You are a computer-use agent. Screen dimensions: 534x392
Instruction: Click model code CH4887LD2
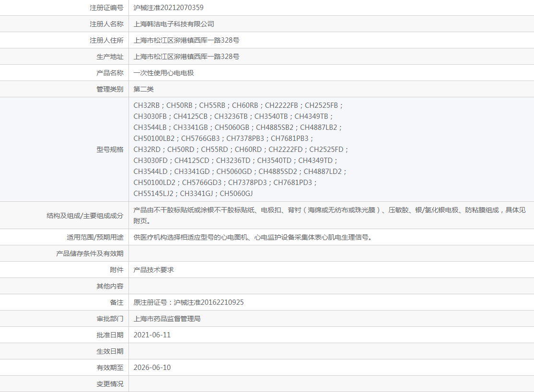tap(323, 171)
